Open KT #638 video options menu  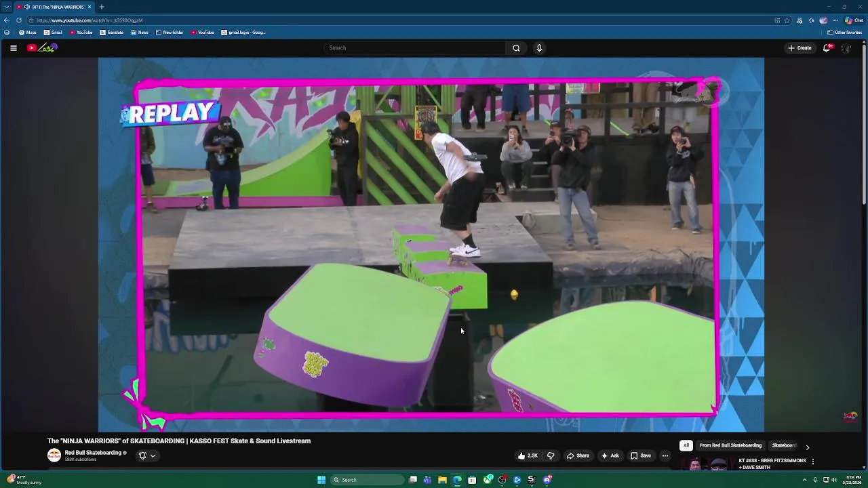[x=812, y=462]
